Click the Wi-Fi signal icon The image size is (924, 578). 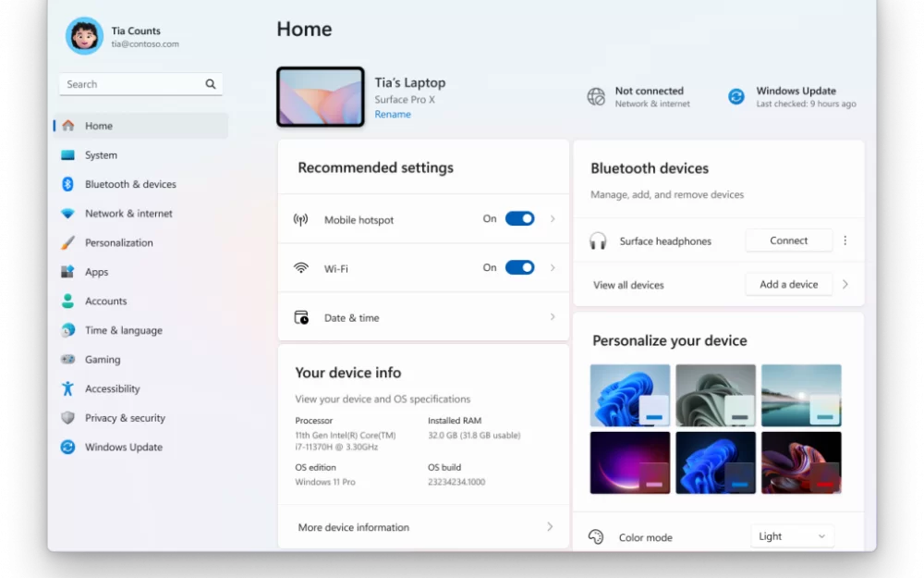(301, 268)
